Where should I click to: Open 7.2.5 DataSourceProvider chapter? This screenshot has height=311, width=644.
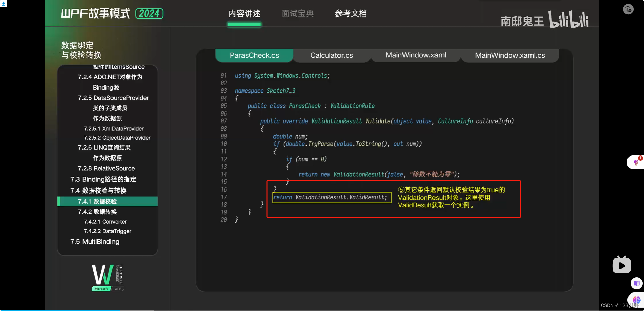113,98
